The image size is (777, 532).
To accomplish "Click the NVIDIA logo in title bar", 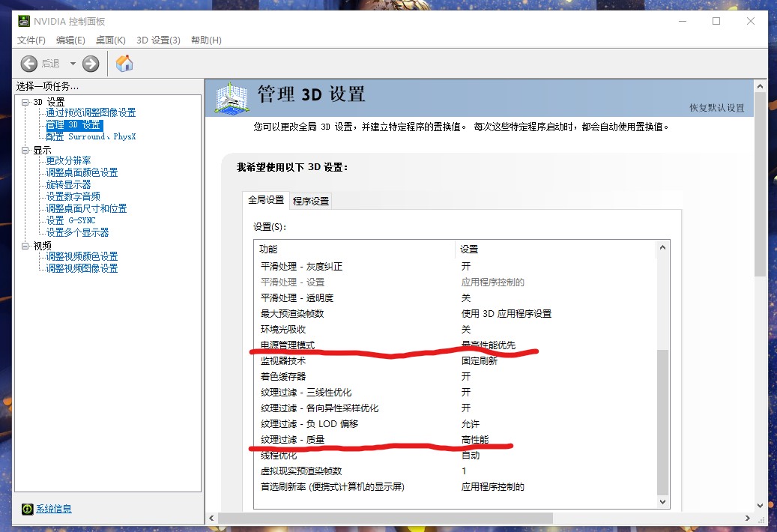I will [x=23, y=21].
